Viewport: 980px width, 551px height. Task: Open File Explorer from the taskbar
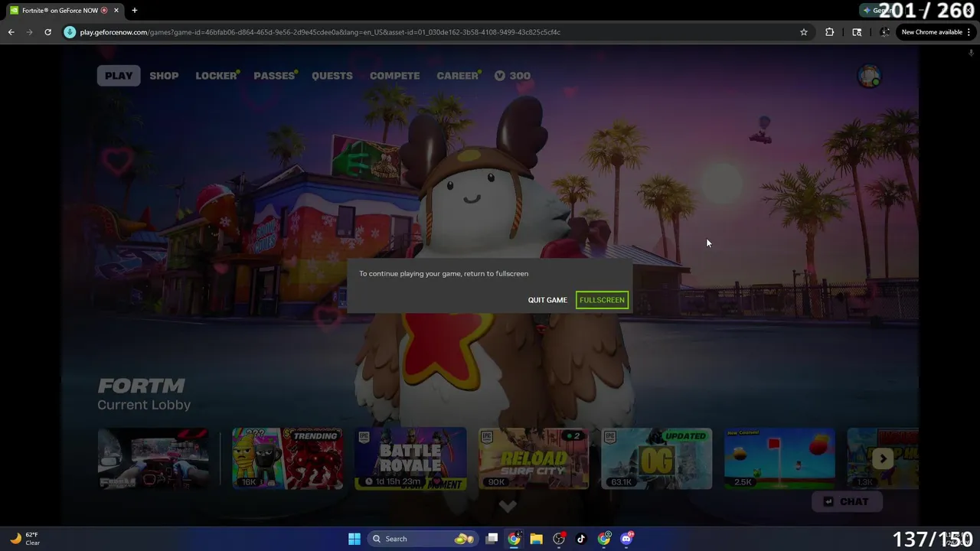pos(536,539)
